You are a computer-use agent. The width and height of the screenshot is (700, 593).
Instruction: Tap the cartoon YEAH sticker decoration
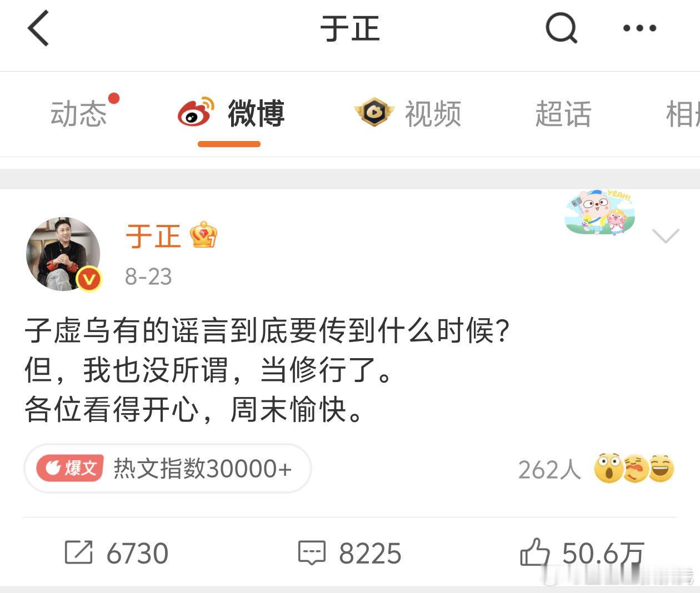[599, 212]
